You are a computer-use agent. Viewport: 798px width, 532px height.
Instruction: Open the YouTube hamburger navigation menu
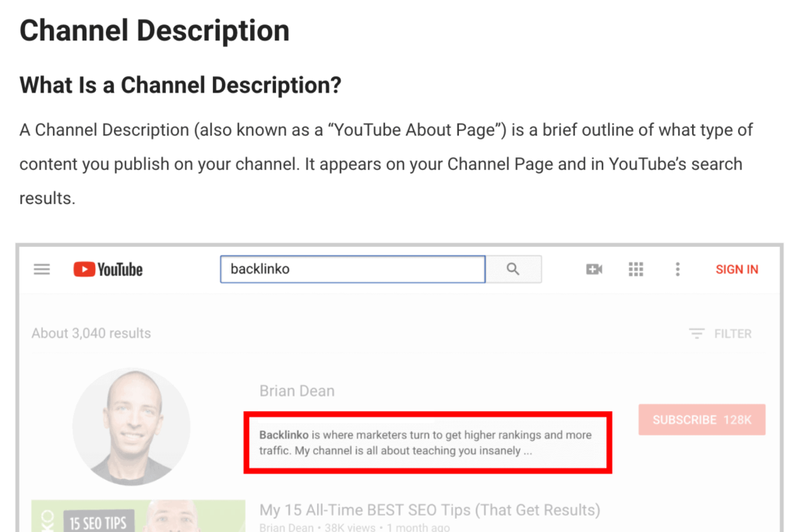41,269
